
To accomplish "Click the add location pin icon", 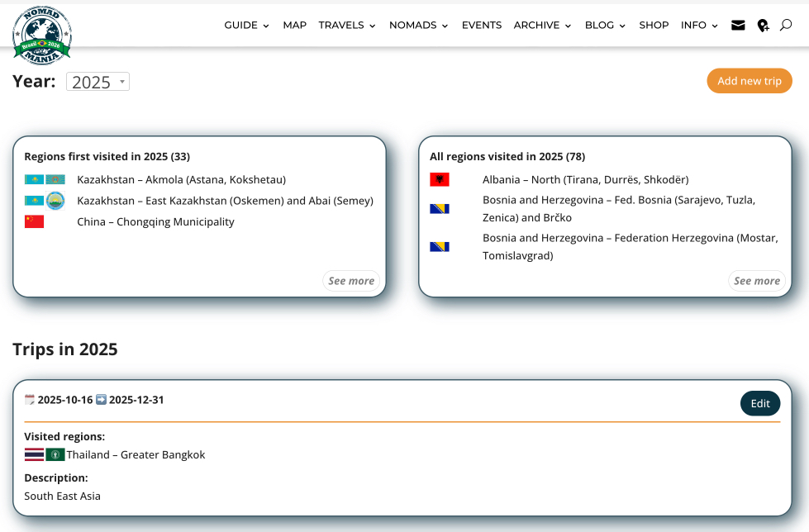I will [x=763, y=26].
